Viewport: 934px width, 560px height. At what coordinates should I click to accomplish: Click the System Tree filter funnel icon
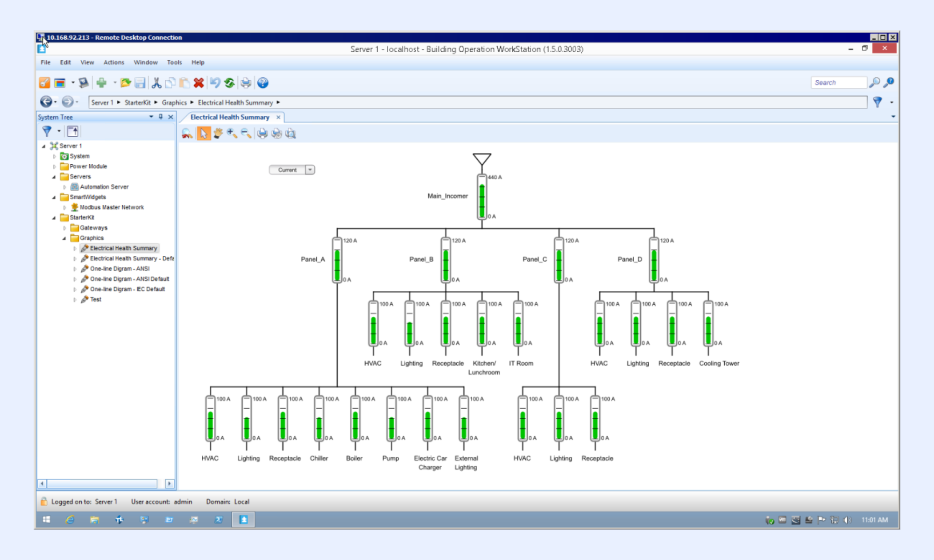pyautogui.click(x=47, y=132)
